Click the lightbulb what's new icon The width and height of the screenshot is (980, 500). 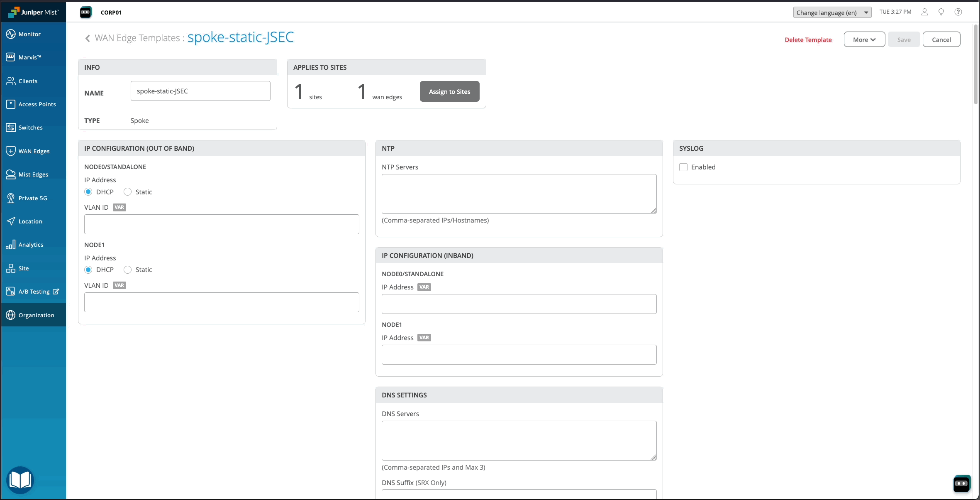point(941,12)
